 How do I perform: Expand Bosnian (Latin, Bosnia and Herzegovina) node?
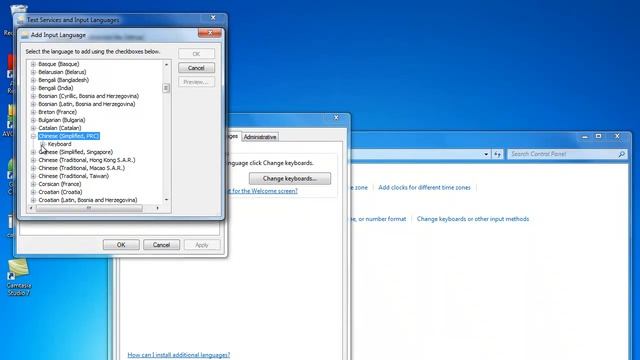tap(33, 104)
